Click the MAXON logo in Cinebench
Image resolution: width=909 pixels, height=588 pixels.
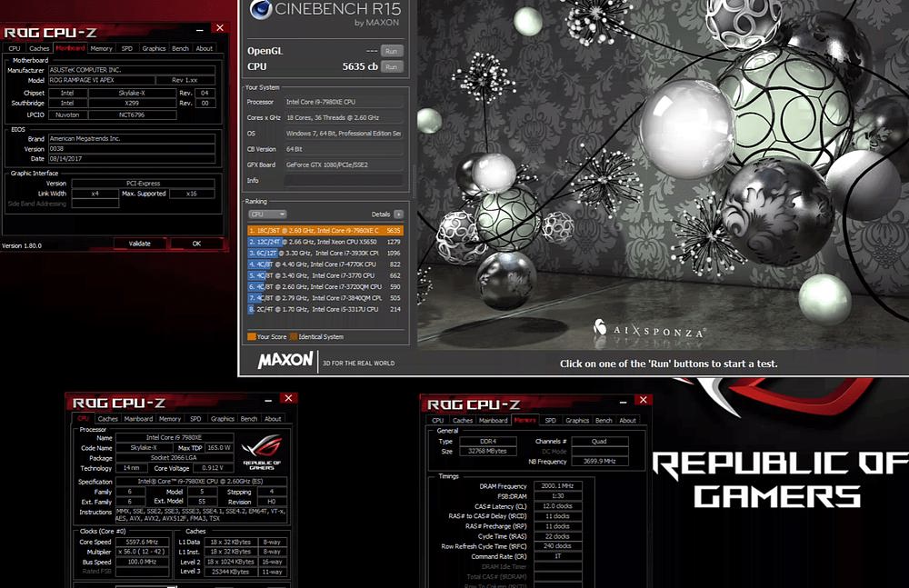[x=285, y=361]
